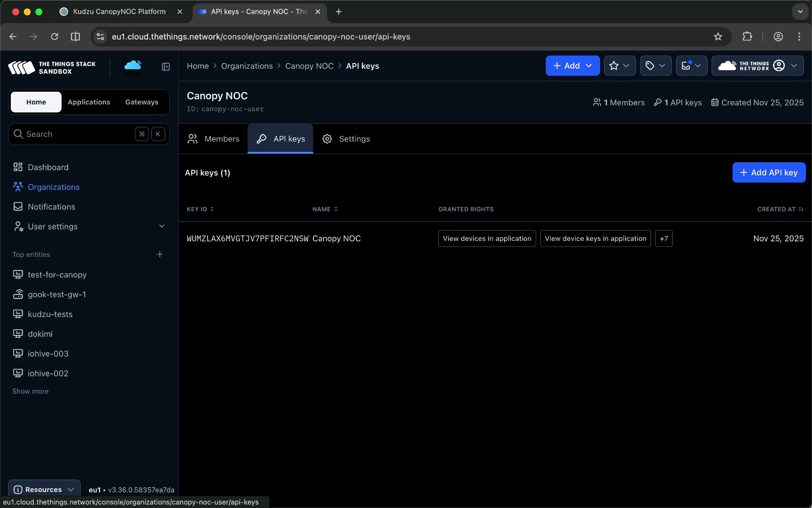This screenshot has width=812, height=508.
Task: Switch to Applications tab in sidebar
Action: tap(89, 102)
